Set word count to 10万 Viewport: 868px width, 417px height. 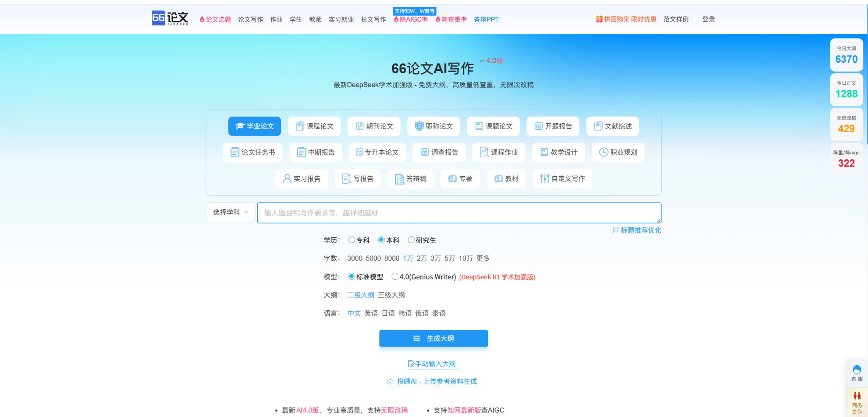[x=466, y=259]
